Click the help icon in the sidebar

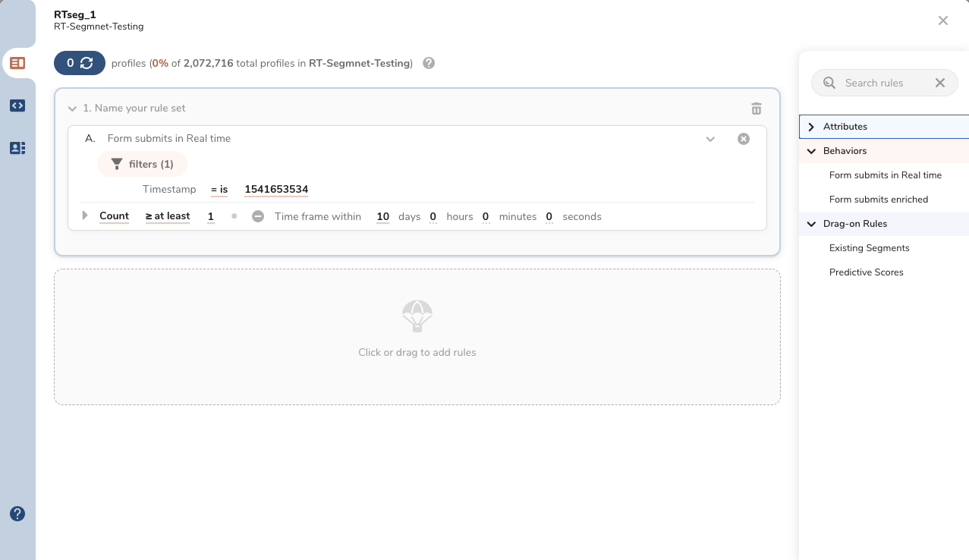click(x=17, y=514)
